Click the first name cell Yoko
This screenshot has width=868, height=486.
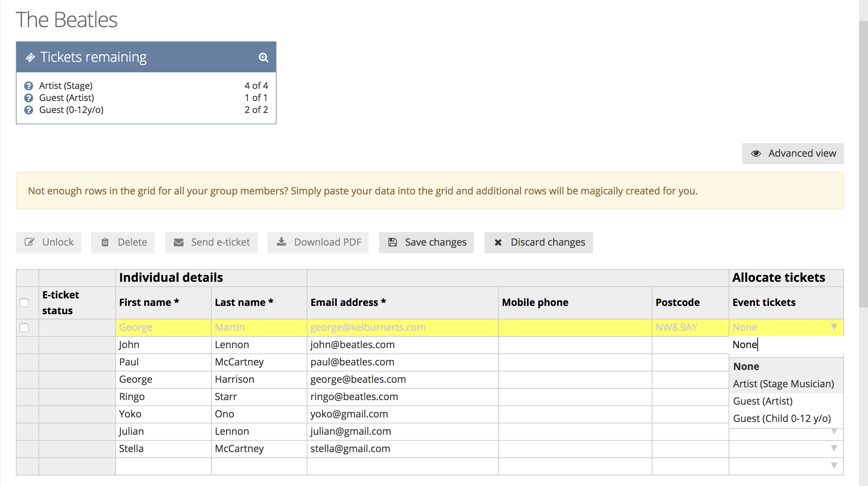coord(163,414)
